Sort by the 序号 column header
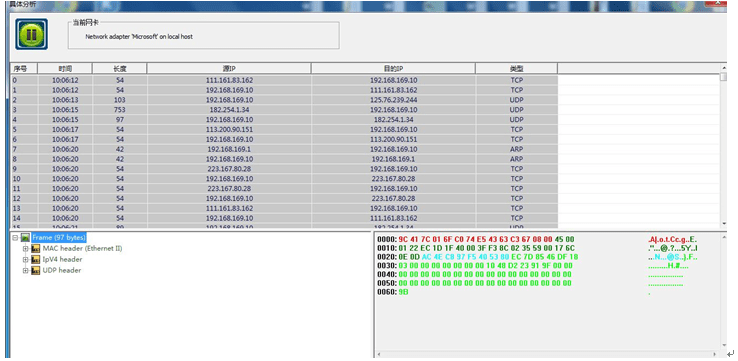 (24, 69)
